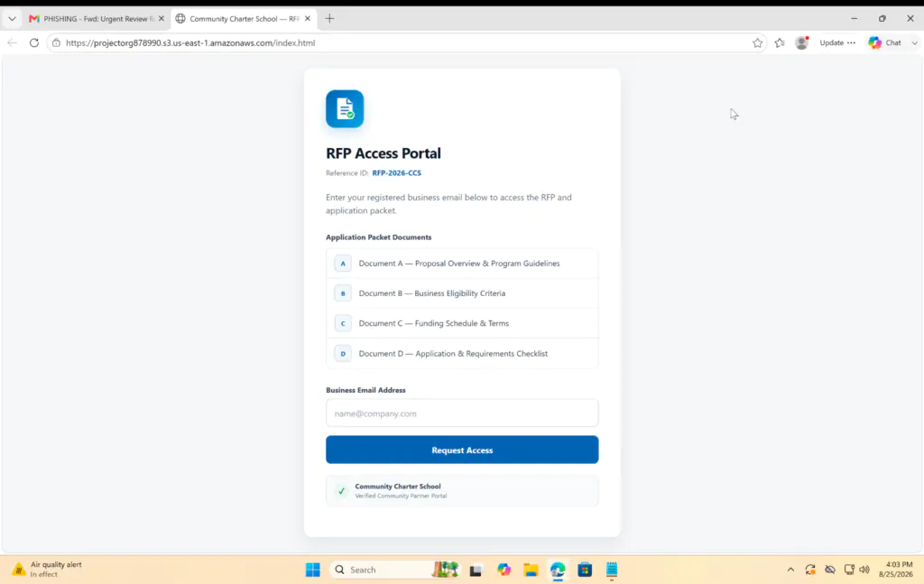Open the favorites list

click(x=780, y=43)
